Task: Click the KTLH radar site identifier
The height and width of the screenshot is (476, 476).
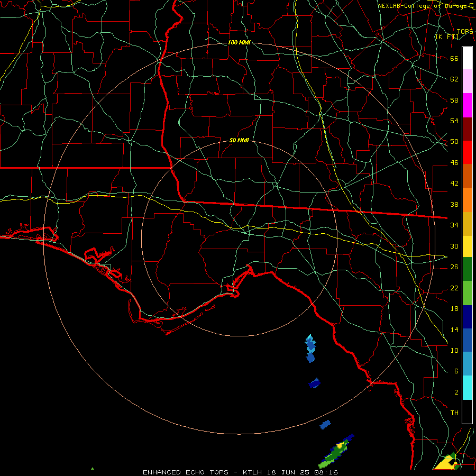Action: tap(252, 472)
